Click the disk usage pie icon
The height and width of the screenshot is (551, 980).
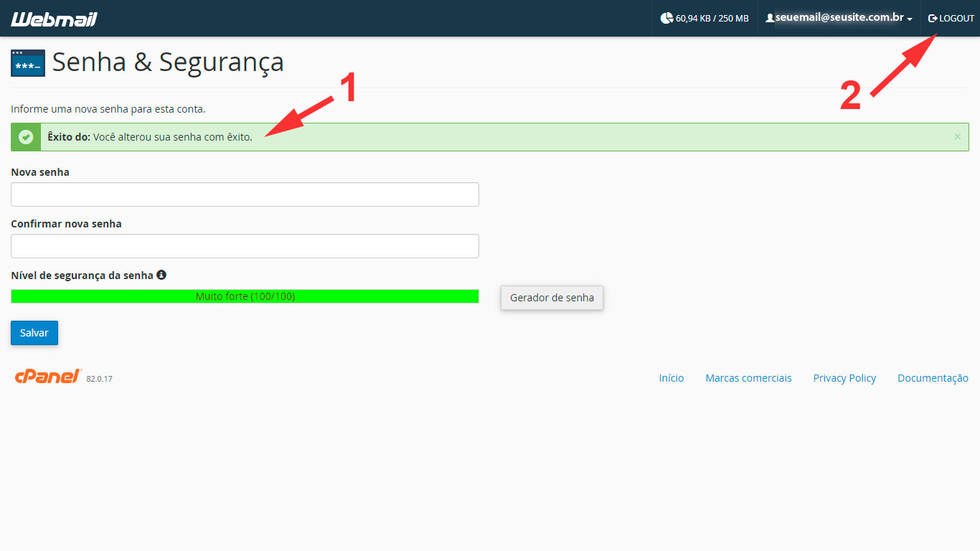pyautogui.click(x=666, y=18)
